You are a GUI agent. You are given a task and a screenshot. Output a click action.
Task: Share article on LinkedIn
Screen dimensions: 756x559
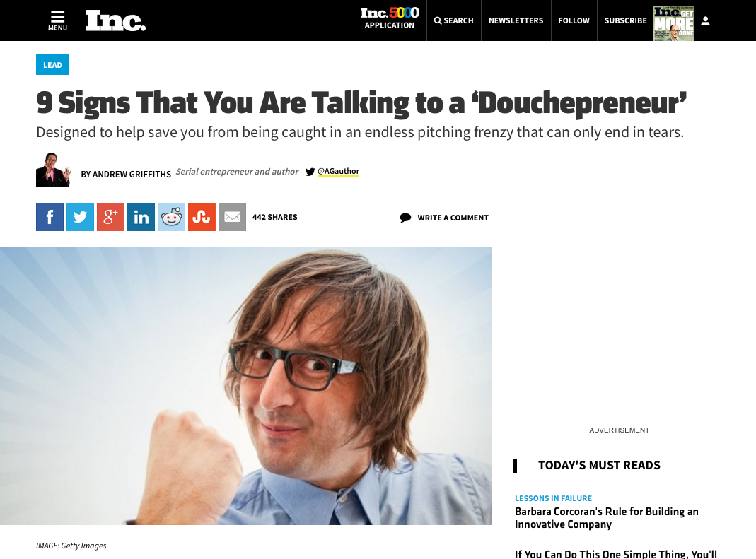pyautogui.click(x=141, y=217)
